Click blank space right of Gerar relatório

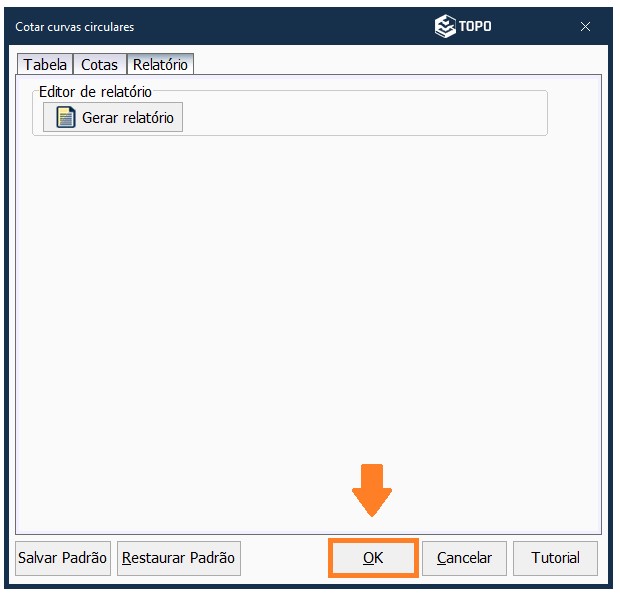(x=360, y=118)
